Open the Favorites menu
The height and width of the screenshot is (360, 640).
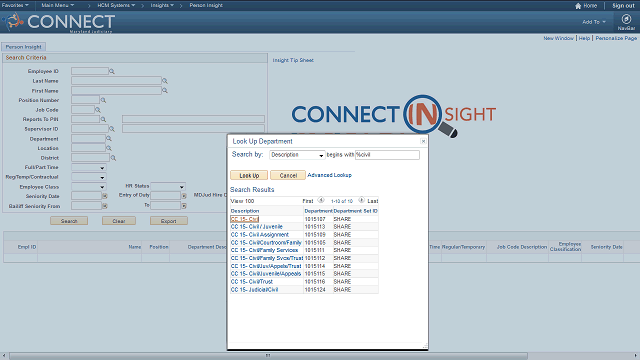pyautogui.click(x=15, y=5)
